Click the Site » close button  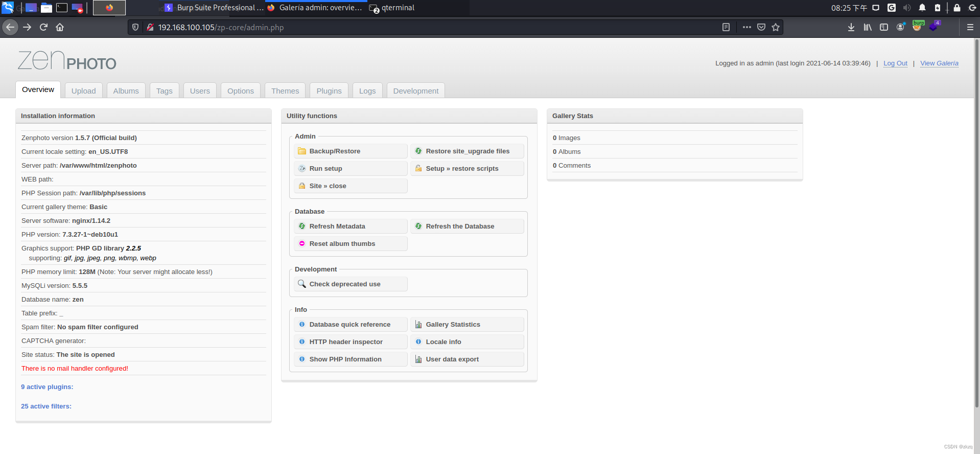coord(351,186)
